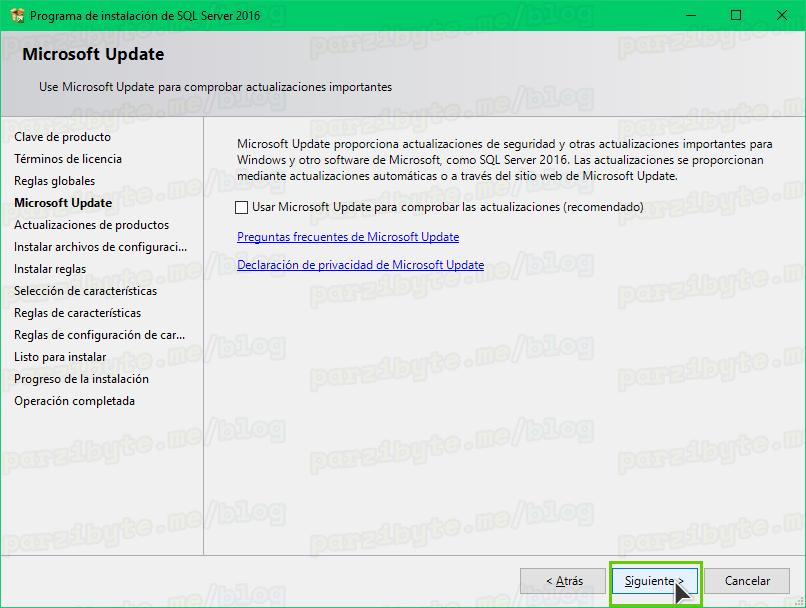This screenshot has width=806, height=608.
Task: Select Listo para instalar step
Action: pyautogui.click(x=60, y=357)
